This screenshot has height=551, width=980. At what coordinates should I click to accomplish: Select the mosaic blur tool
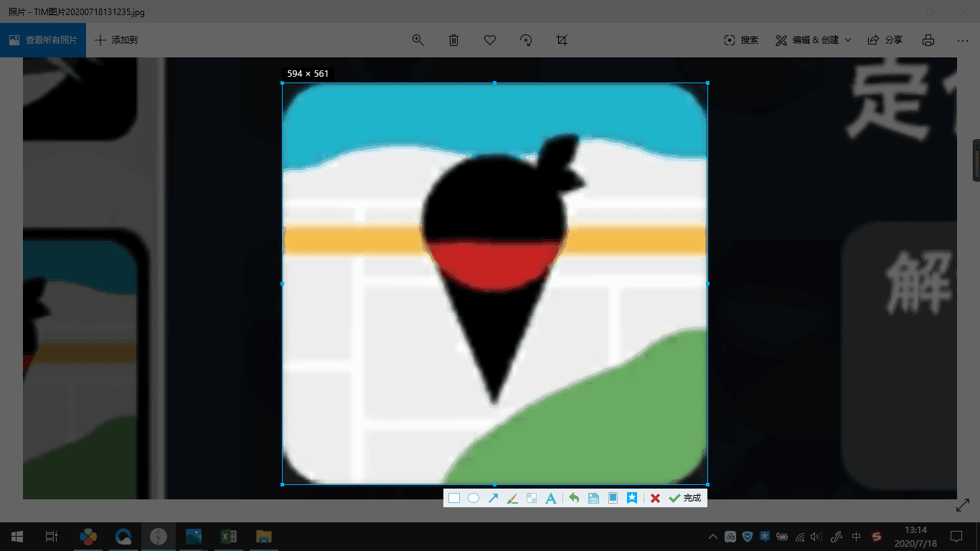point(532,498)
